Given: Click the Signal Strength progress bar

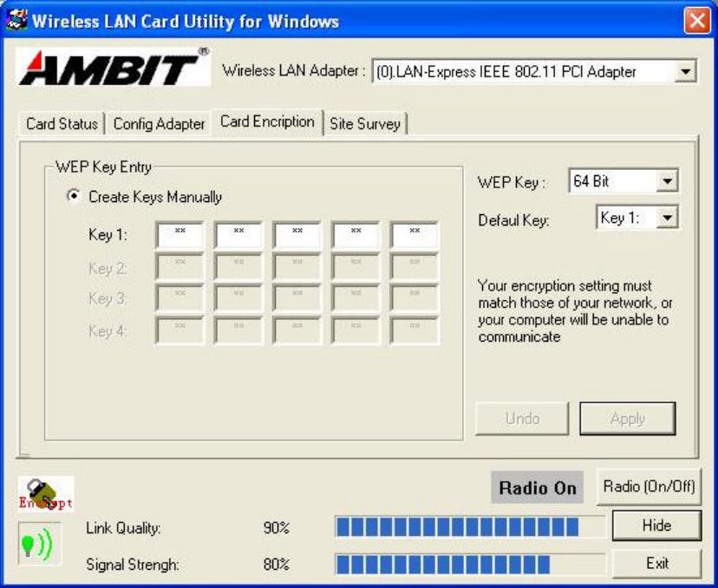Looking at the screenshot, I should (471, 565).
